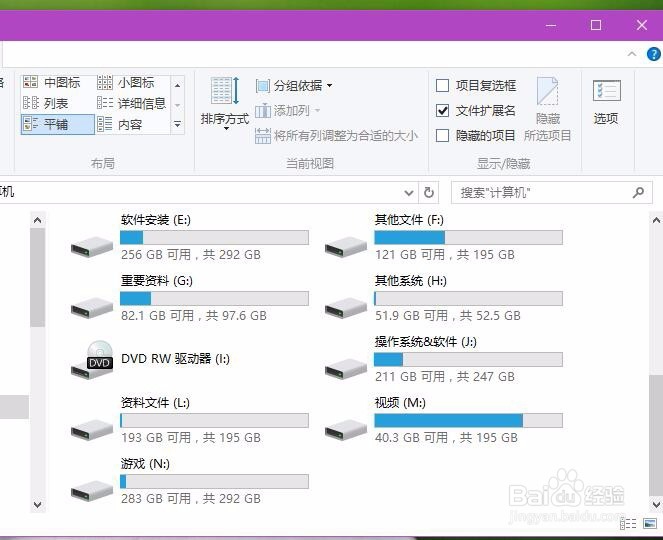Minimize the Explorer window

point(551,25)
